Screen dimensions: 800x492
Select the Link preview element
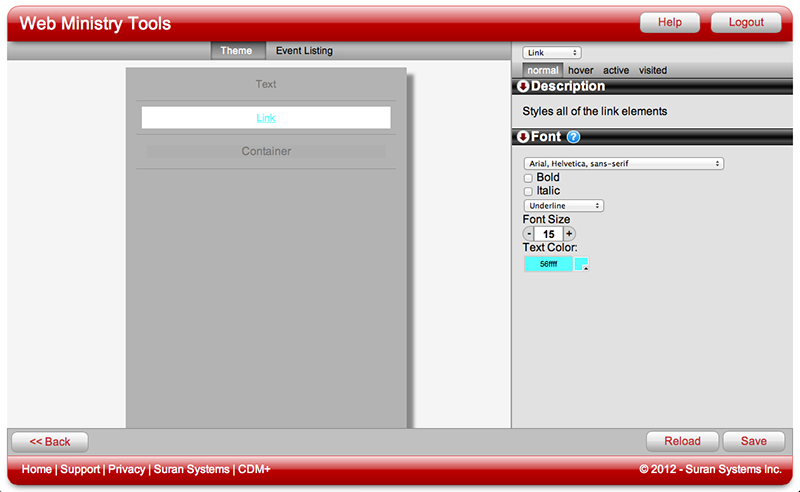(266, 118)
